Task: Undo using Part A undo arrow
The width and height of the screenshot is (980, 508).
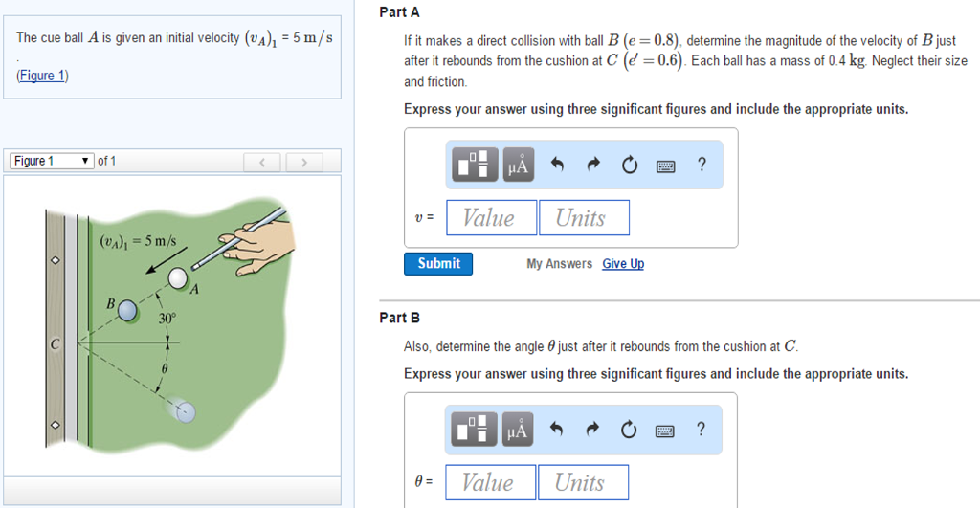Action: coord(557,166)
